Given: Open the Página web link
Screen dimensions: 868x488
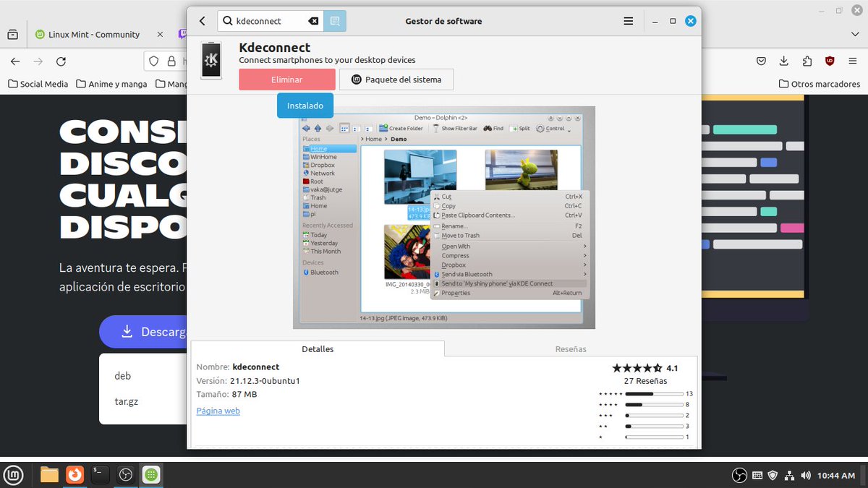Looking at the screenshot, I should point(218,411).
